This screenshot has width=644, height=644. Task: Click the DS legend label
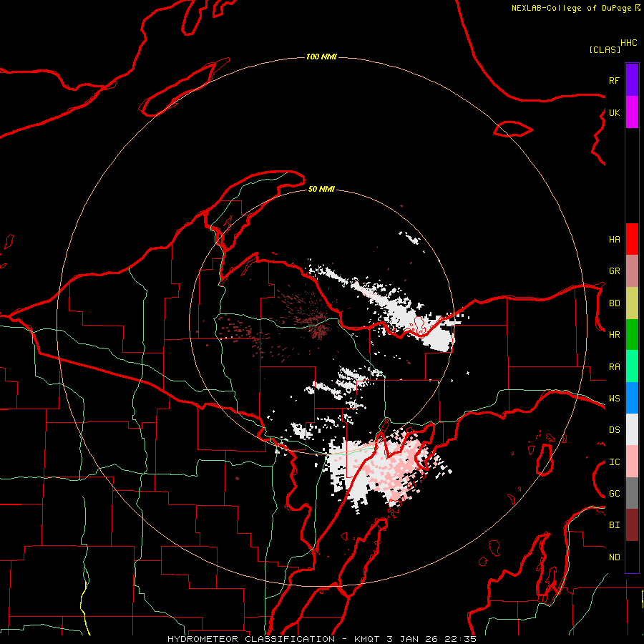tap(614, 429)
